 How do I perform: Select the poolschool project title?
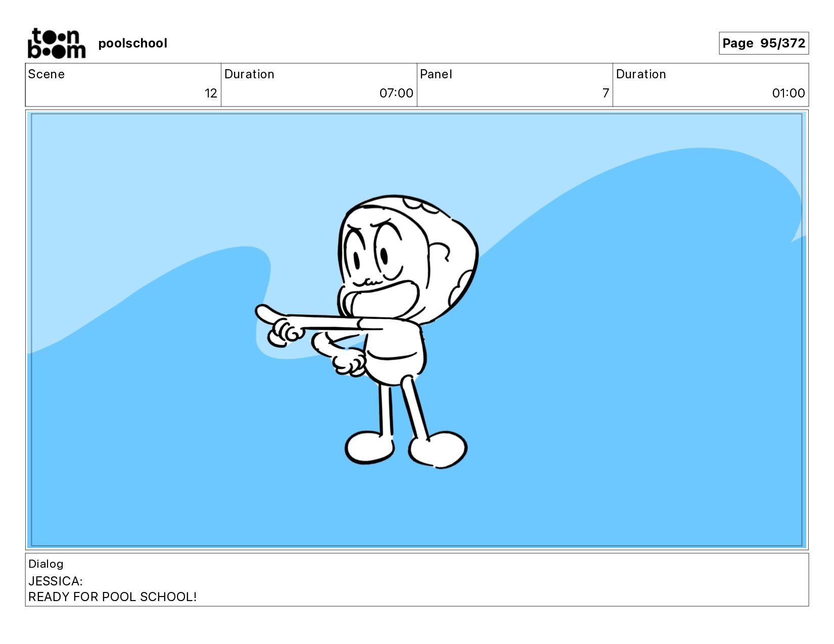[132, 43]
